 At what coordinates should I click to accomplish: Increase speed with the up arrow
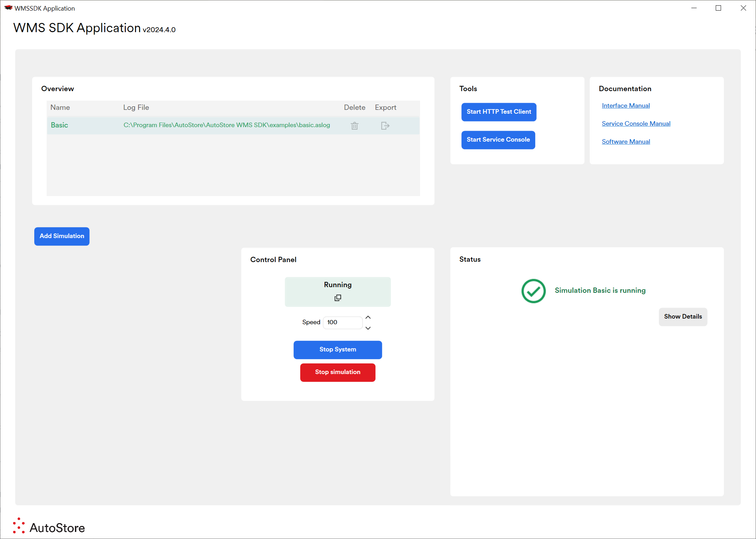(x=368, y=317)
